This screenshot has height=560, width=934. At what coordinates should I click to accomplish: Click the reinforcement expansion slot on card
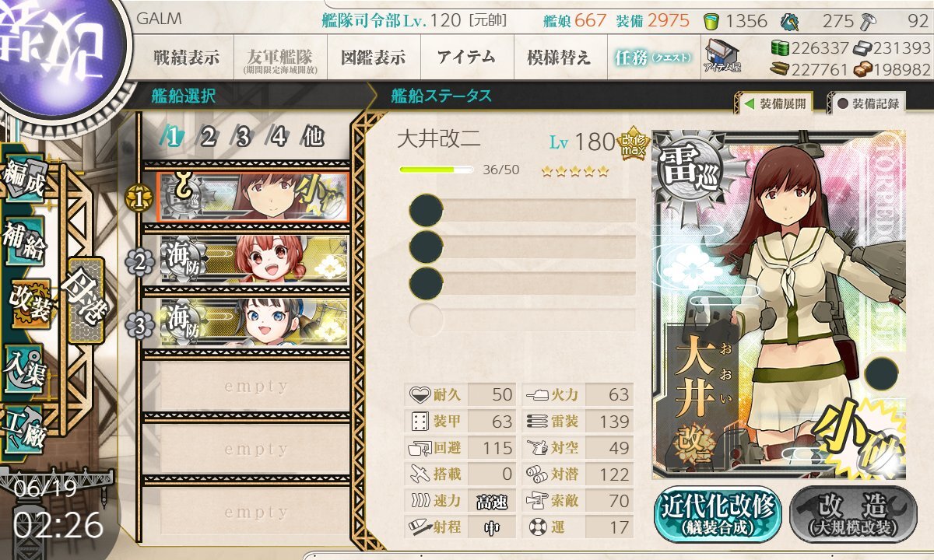click(x=880, y=374)
